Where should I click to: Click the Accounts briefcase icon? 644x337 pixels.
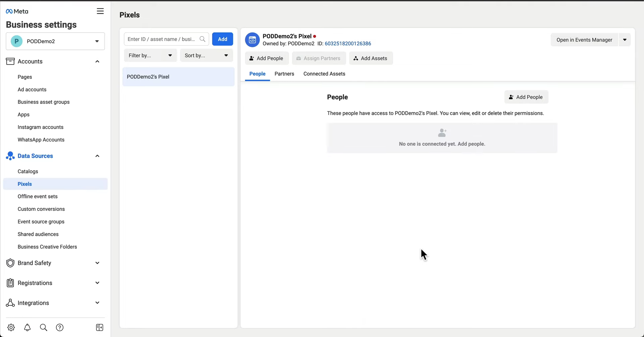pyautogui.click(x=10, y=61)
